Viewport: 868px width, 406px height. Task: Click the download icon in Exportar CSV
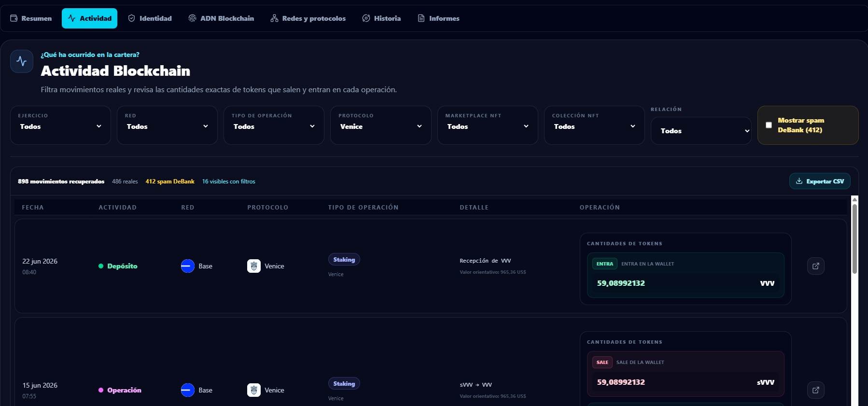pyautogui.click(x=799, y=181)
